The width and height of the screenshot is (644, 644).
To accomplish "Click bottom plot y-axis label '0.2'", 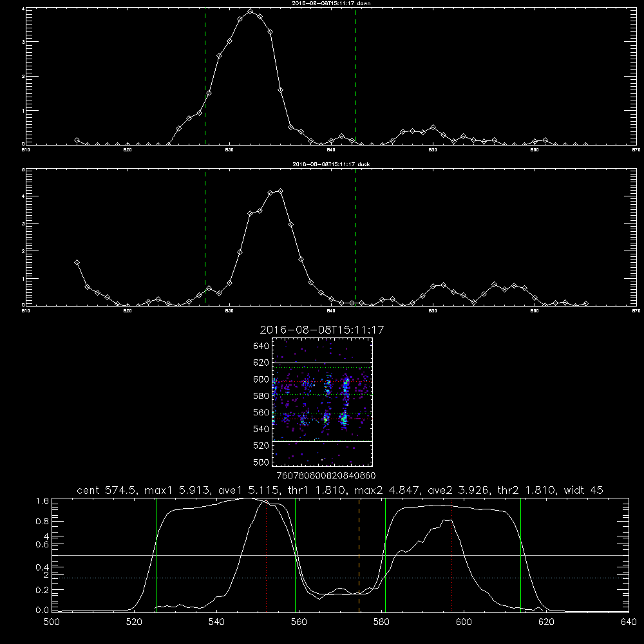I will pos(43,590).
